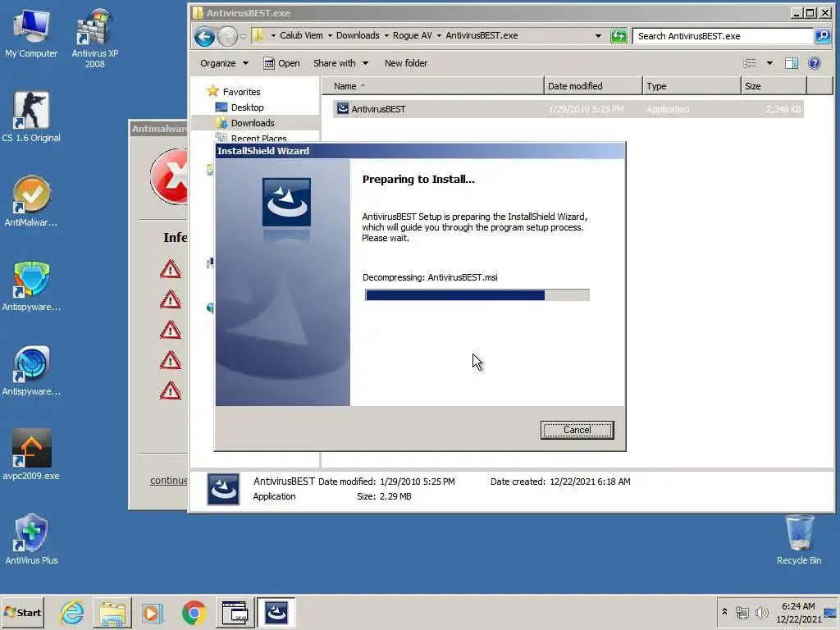Change the view icon in Explorer

[x=750, y=63]
